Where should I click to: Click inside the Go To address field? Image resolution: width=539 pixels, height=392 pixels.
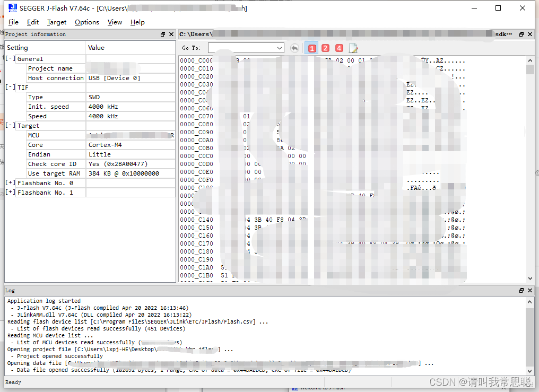(x=242, y=48)
